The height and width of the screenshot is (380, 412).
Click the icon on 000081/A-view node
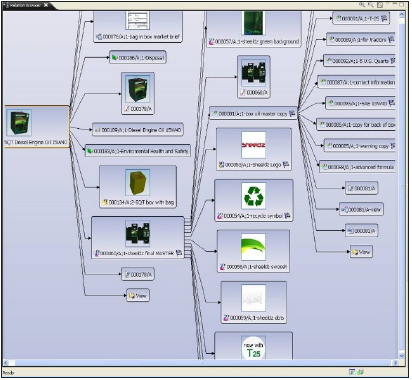pos(345,210)
